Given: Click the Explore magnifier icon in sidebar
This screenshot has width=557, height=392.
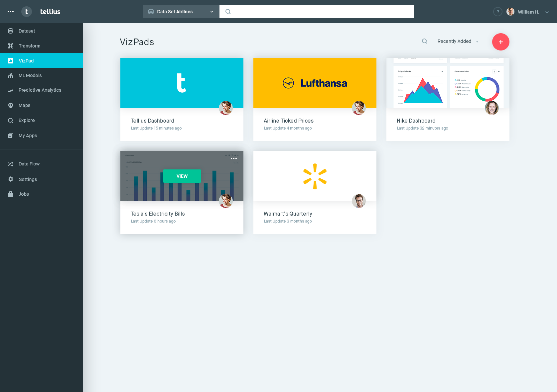Looking at the screenshot, I should (11, 120).
